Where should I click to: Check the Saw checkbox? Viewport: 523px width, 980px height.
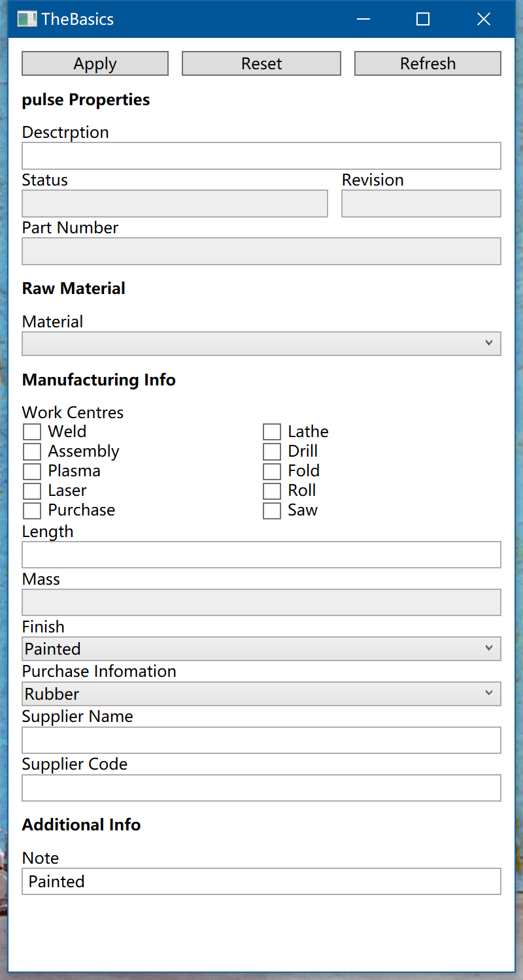(272, 510)
